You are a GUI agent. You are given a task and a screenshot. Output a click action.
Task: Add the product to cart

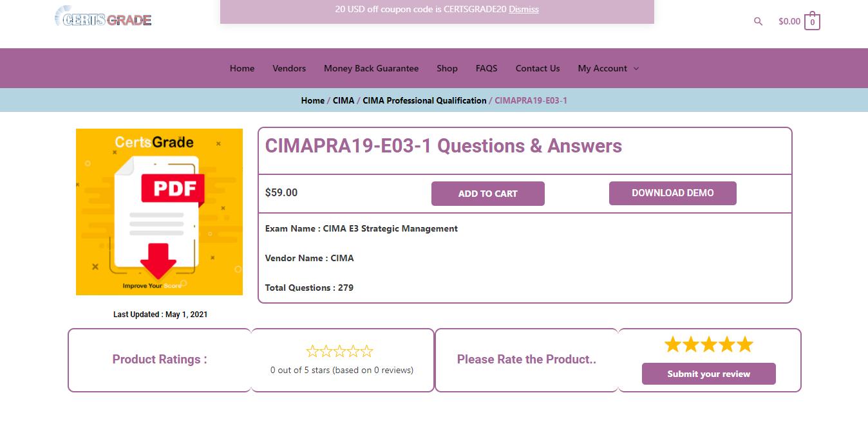click(x=487, y=194)
